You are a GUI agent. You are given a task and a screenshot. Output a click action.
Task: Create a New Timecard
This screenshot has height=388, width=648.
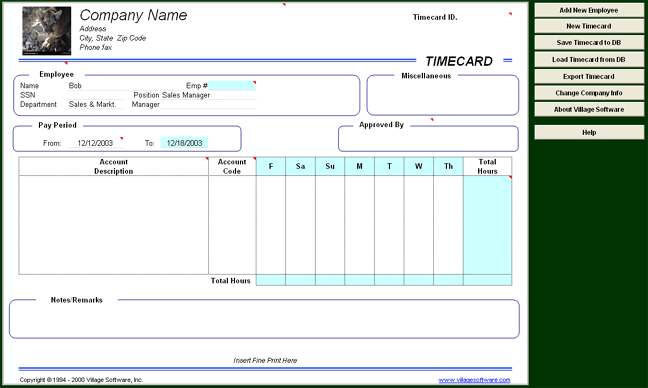point(589,26)
